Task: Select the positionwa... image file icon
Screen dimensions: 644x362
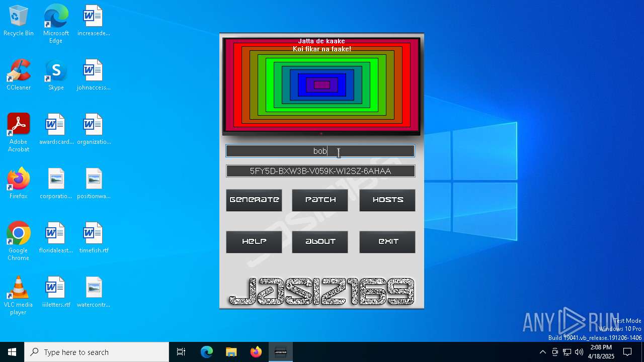Action: [x=94, y=184]
